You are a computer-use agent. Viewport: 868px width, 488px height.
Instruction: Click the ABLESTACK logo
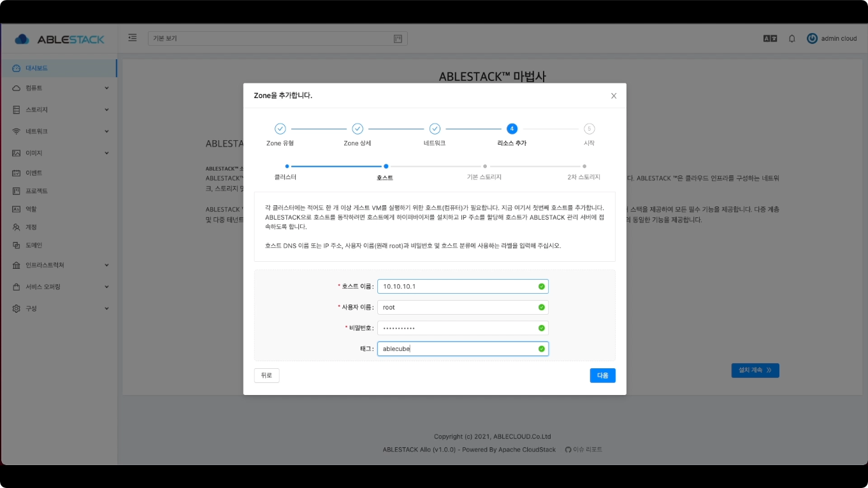click(59, 39)
